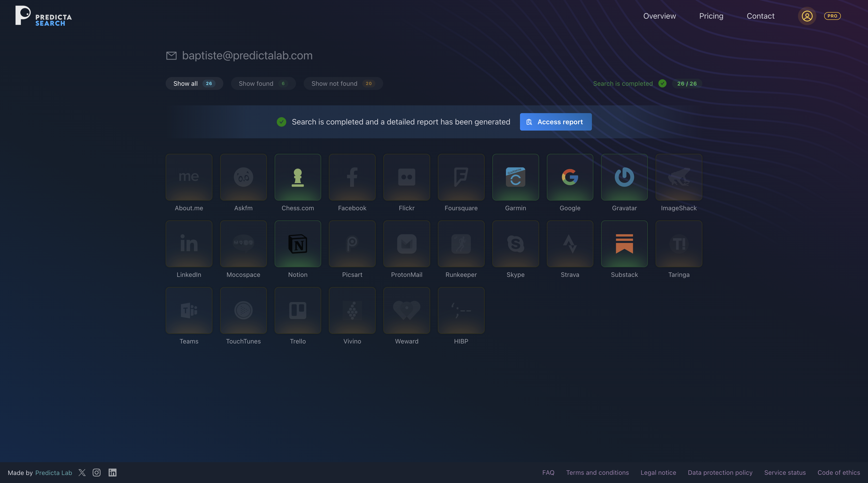This screenshot has width=868, height=483.
Task: Select the Vivino grapes tile
Action: click(352, 311)
